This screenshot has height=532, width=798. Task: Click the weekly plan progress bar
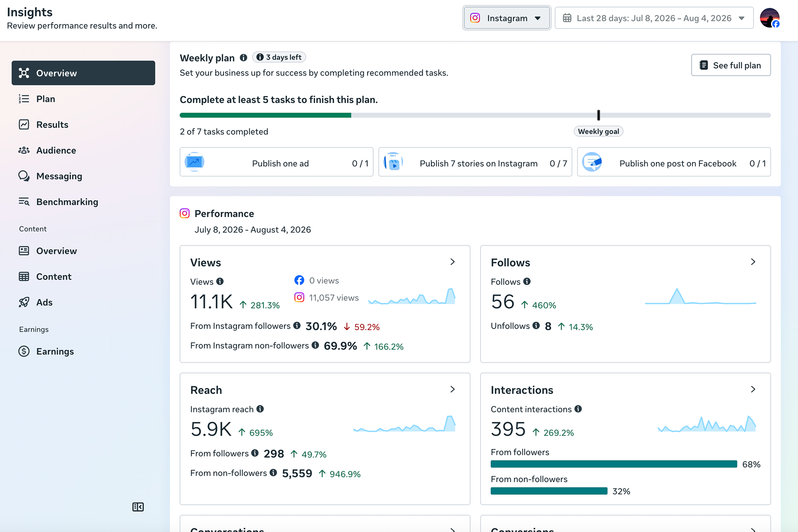point(475,115)
